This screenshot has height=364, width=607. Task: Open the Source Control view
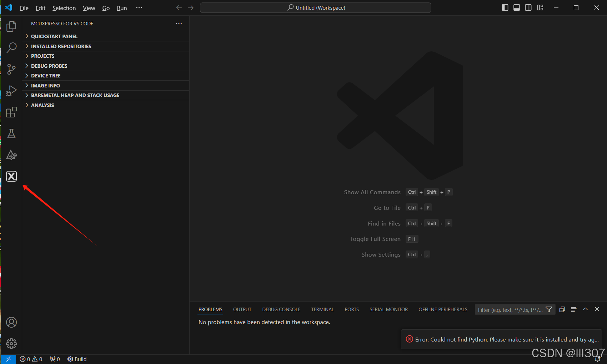pos(11,69)
